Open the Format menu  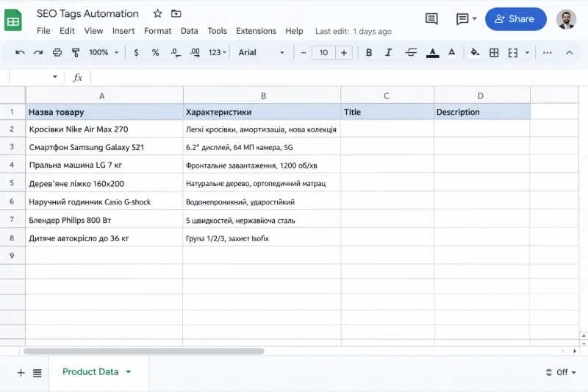157,31
